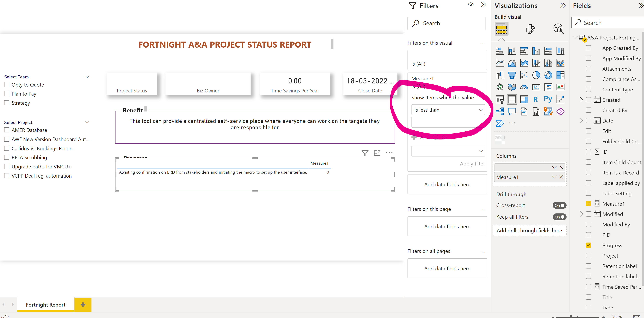
Task: Select the matrix visual icon
Action: tap(524, 99)
